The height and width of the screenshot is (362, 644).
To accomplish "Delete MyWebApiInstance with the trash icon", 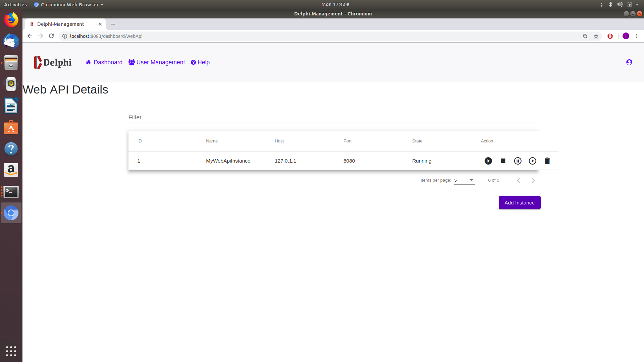I will [x=547, y=161].
